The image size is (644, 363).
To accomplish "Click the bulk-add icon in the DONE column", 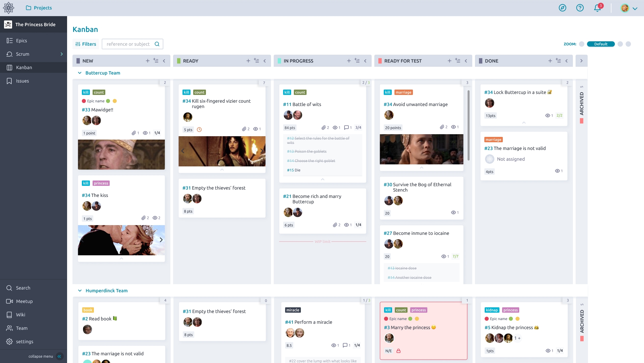I will (x=558, y=60).
